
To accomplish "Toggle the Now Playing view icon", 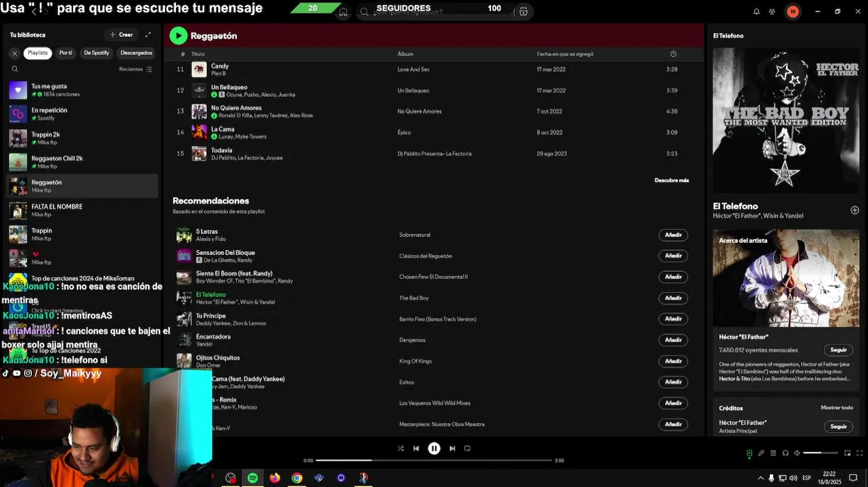I will (749, 453).
